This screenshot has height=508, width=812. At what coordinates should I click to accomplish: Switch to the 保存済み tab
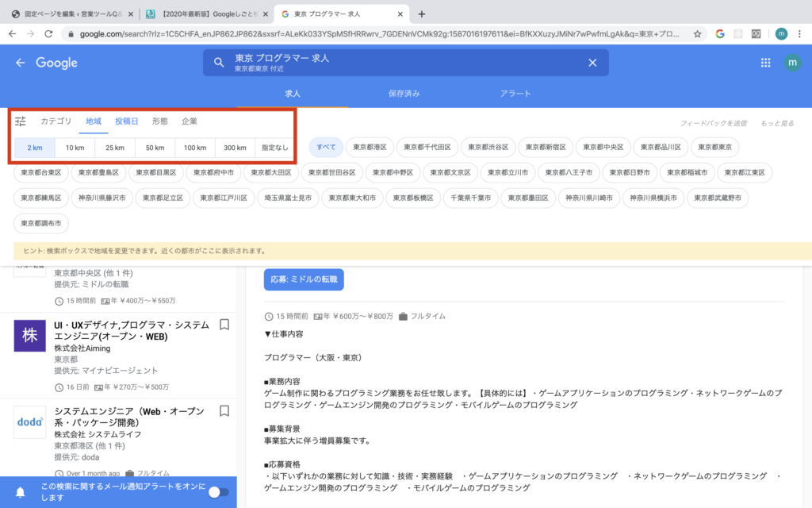click(404, 93)
